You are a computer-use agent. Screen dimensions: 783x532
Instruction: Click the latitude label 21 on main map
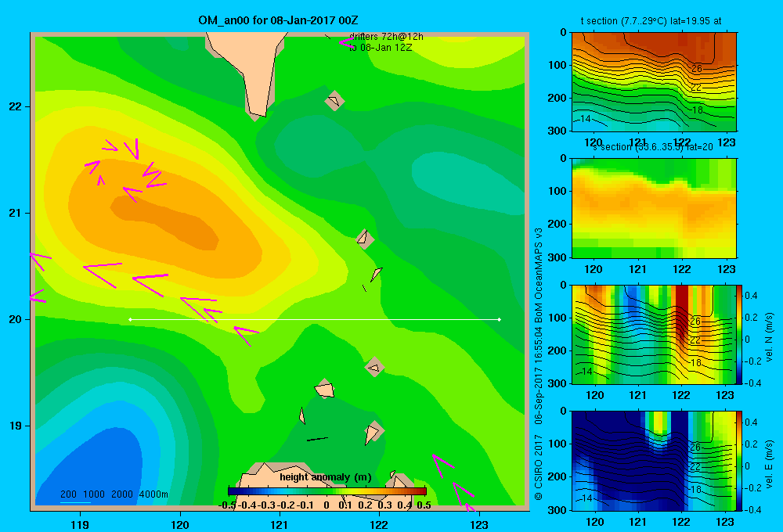pyautogui.click(x=16, y=213)
